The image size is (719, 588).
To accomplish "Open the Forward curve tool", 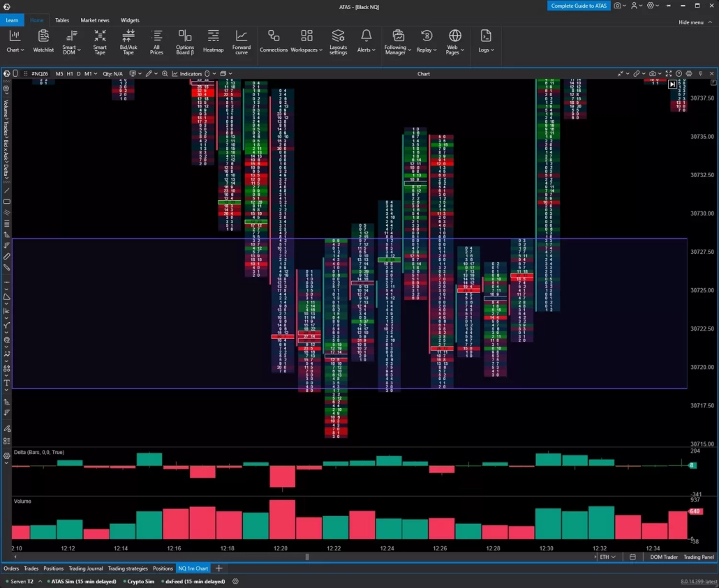I will click(x=242, y=41).
